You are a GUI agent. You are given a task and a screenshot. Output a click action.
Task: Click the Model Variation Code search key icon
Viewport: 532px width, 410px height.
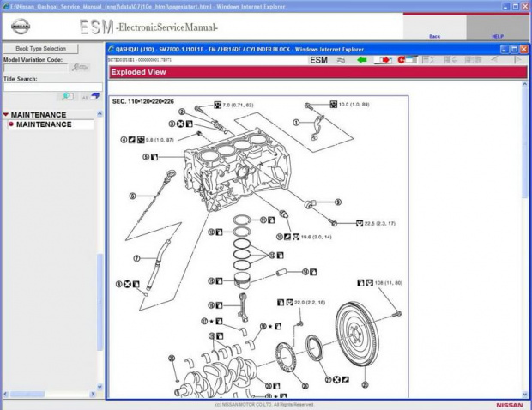pos(80,68)
